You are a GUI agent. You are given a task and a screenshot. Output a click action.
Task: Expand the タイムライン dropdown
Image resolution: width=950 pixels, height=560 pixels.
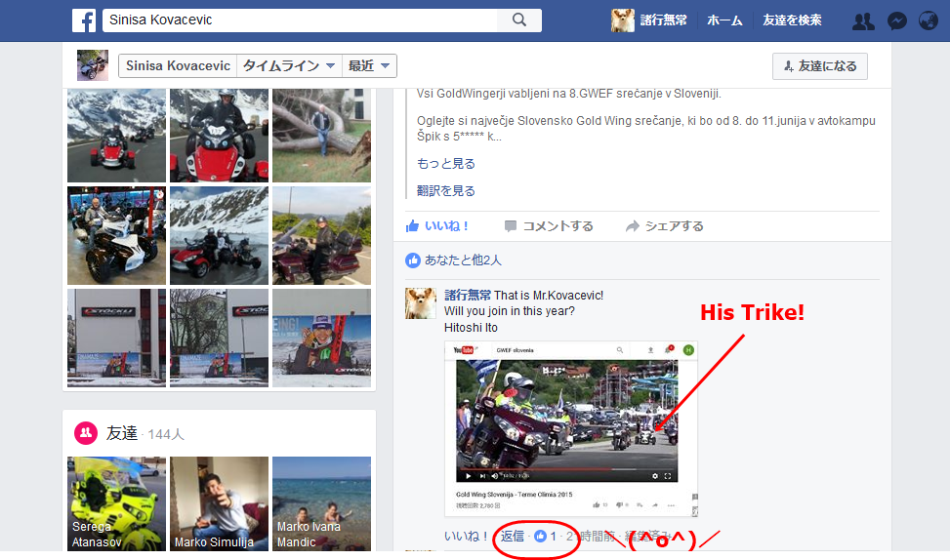click(x=289, y=65)
